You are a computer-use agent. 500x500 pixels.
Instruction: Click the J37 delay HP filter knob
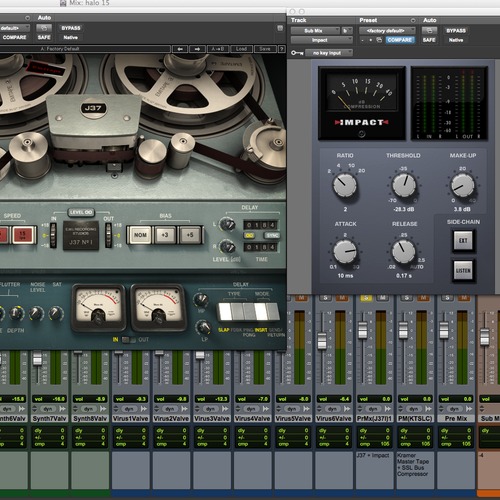pos(201,300)
